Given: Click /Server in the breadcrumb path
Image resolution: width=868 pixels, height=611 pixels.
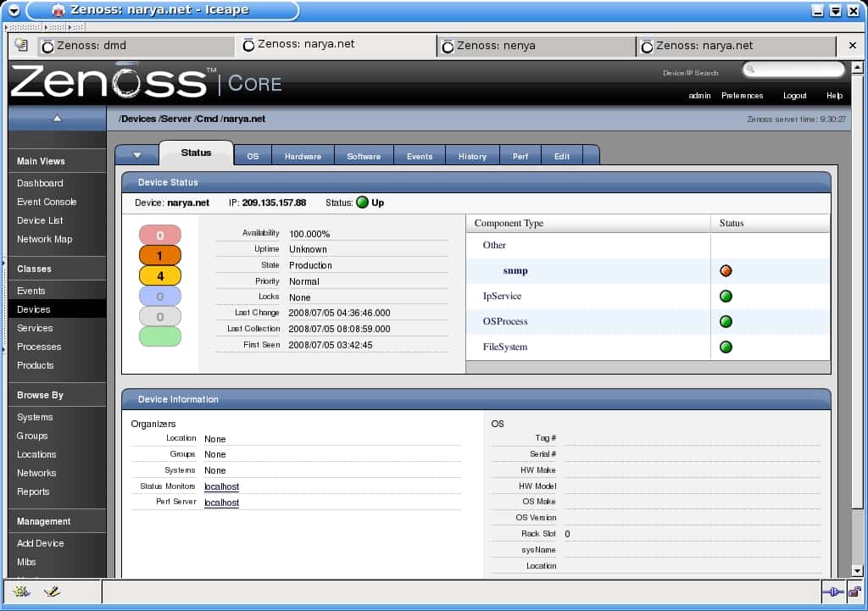Looking at the screenshot, I should [x=175, y=119].
